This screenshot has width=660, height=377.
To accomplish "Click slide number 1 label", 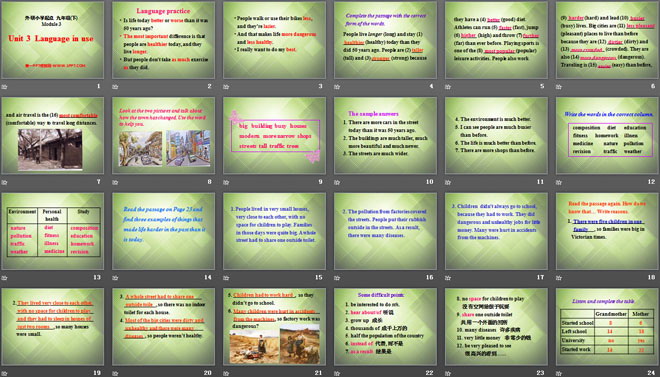I will click(99, 86).
